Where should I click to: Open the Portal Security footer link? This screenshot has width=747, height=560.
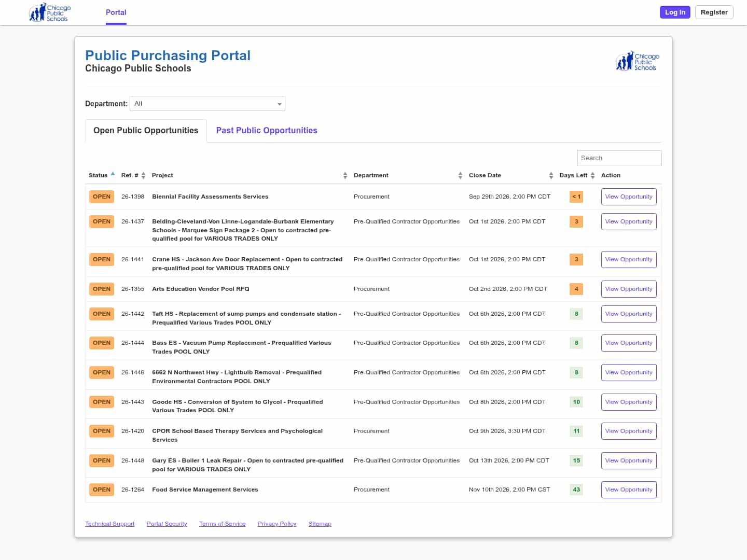coord(167,524)
